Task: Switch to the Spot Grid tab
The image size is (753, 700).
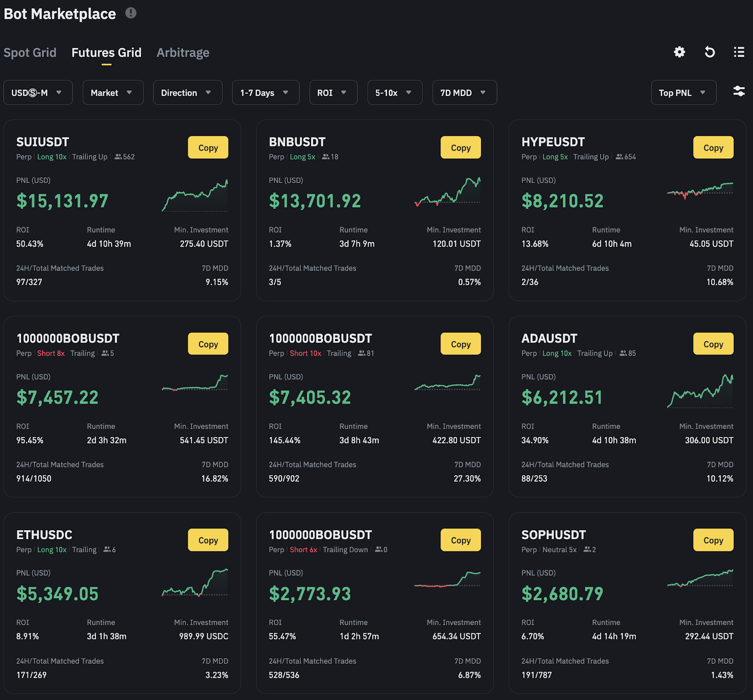Action: pos(30,52)
